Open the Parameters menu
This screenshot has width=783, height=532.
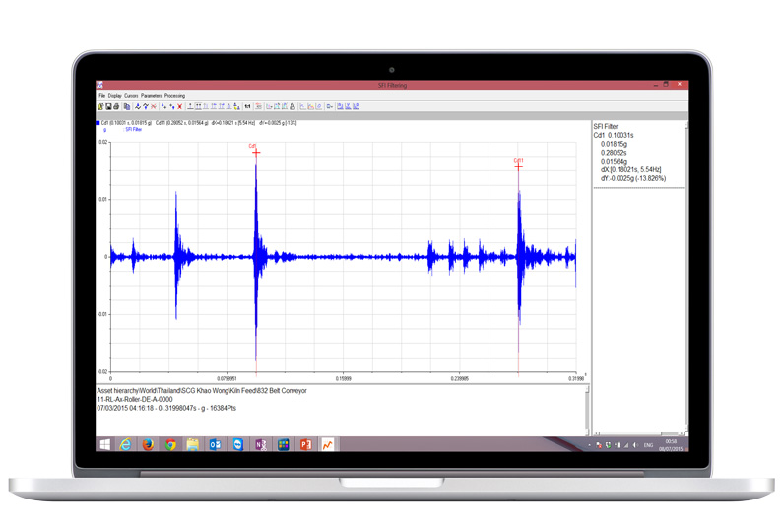(151, 96)
